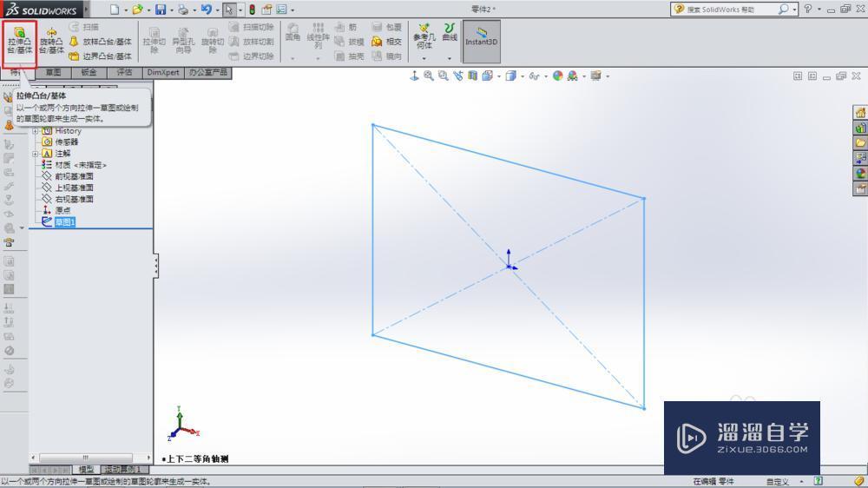Click the Edit Appearance color ball icon

click(x=557, y=76)
